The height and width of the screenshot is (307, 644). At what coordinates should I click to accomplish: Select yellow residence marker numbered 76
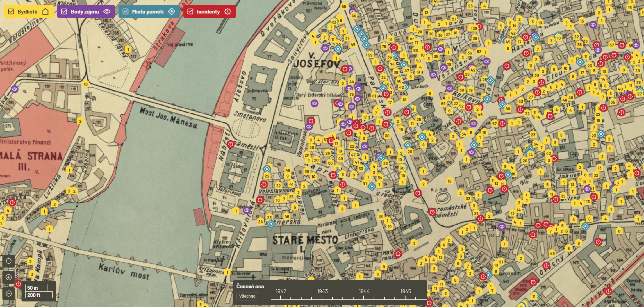pyautogui.click(x=384, y=46)
